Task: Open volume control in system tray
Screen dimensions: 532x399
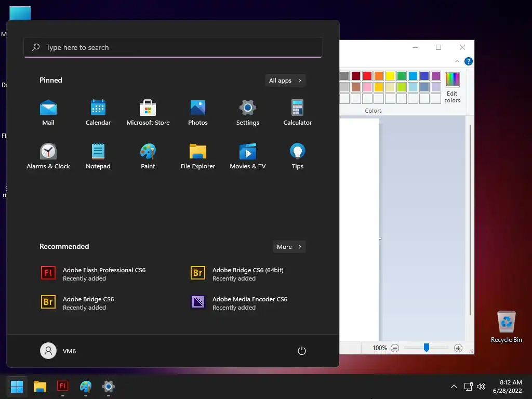Action: (x=481, y=387)
